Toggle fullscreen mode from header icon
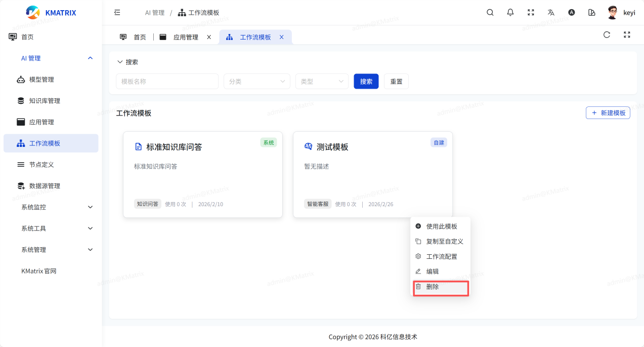 (x=531, y=13)
